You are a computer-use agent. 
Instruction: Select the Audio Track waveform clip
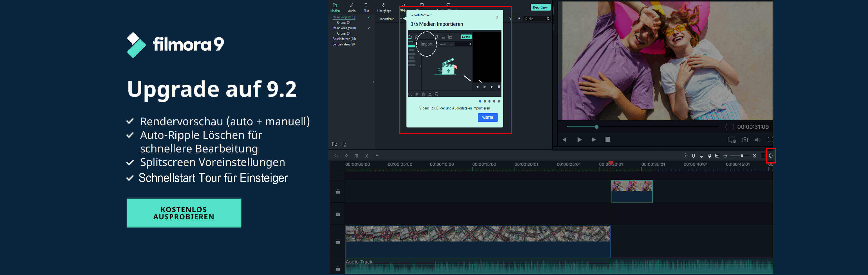(559, 266)
